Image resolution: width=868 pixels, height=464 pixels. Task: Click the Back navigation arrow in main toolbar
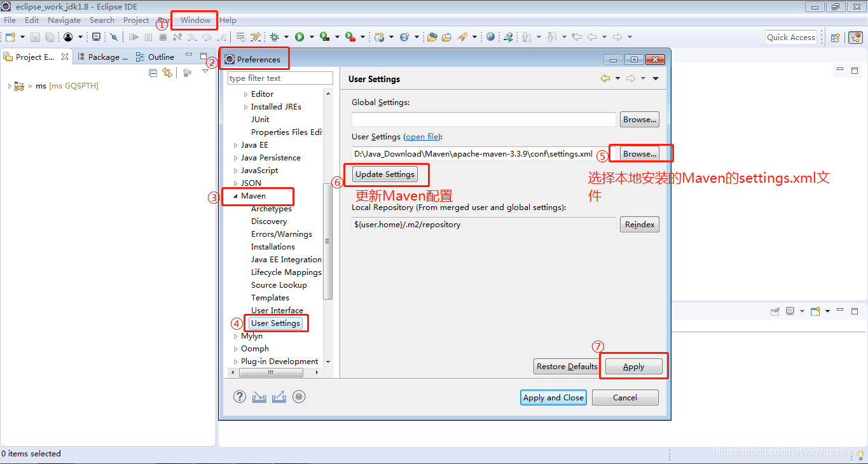592,37
